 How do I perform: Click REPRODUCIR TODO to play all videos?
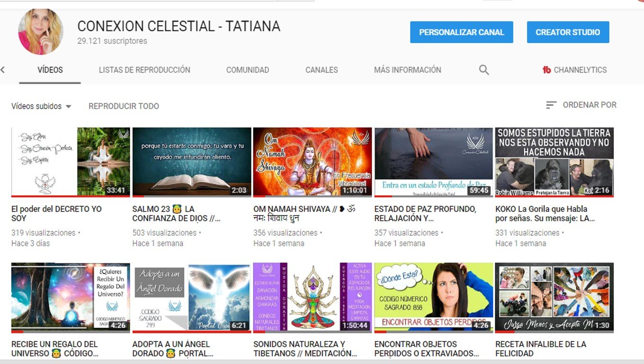point(124,106)
